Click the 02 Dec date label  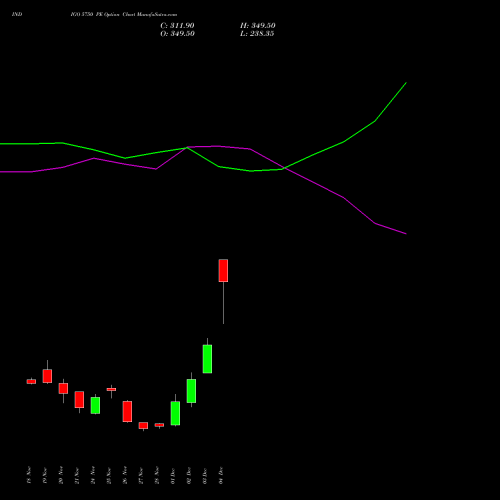click(189, 476)
